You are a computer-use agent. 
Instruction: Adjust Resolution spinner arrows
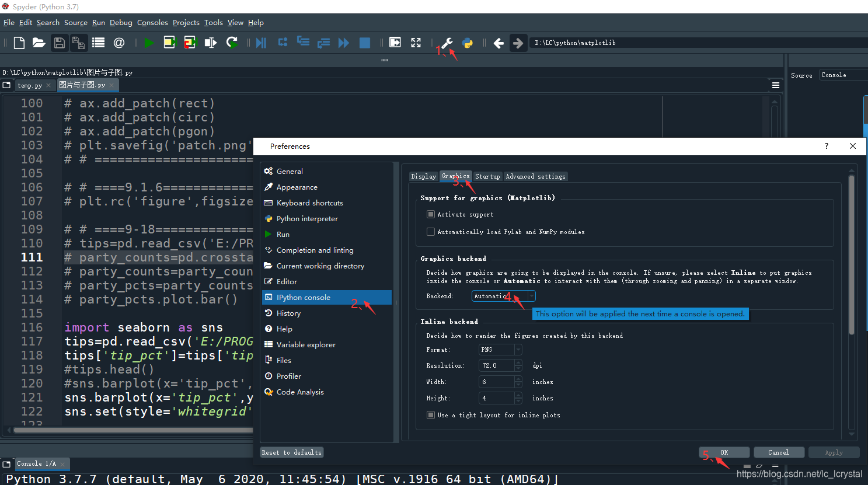click(518, 365)
